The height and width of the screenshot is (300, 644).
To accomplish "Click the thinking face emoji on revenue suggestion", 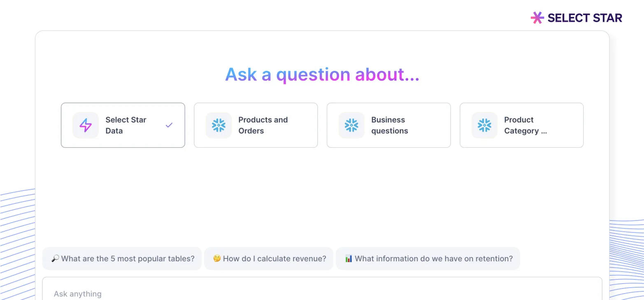I will [217, 258].
